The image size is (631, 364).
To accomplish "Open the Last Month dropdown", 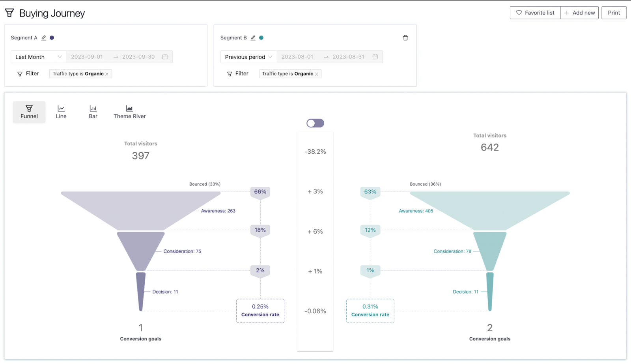I will pos(38,57).
